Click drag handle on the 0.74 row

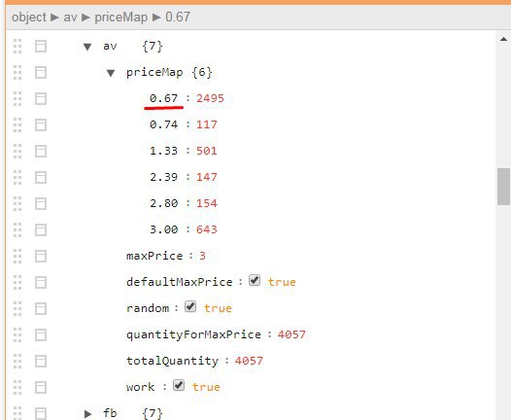[17, 124]
